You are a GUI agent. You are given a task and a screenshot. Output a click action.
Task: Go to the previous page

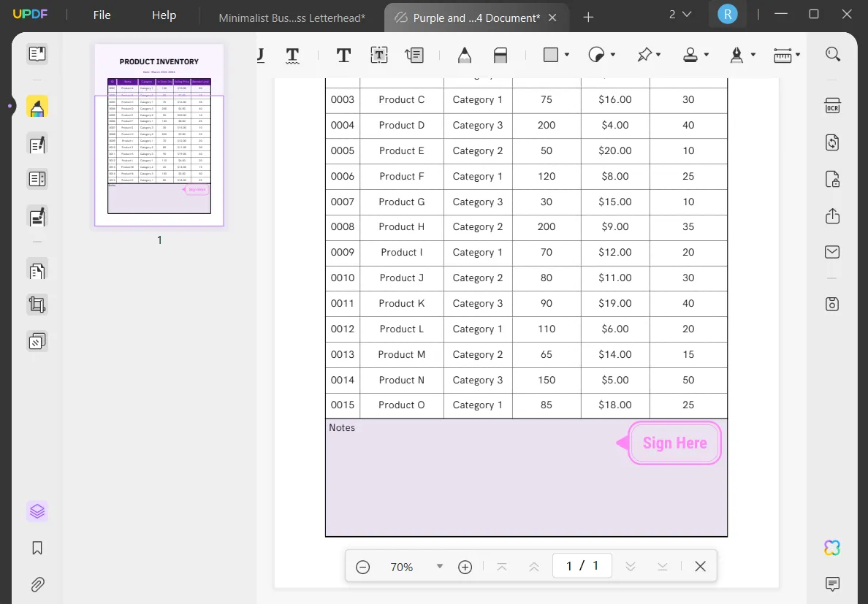point(533,567)
